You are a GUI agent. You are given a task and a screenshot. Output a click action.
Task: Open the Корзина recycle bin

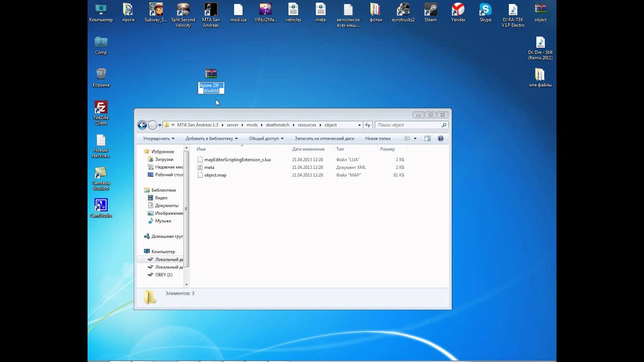(101, 78)
